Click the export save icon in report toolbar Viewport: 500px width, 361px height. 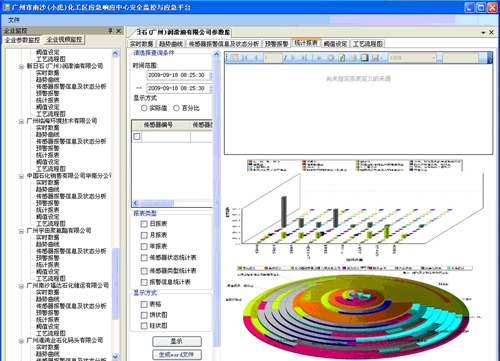tap(376, 58)
